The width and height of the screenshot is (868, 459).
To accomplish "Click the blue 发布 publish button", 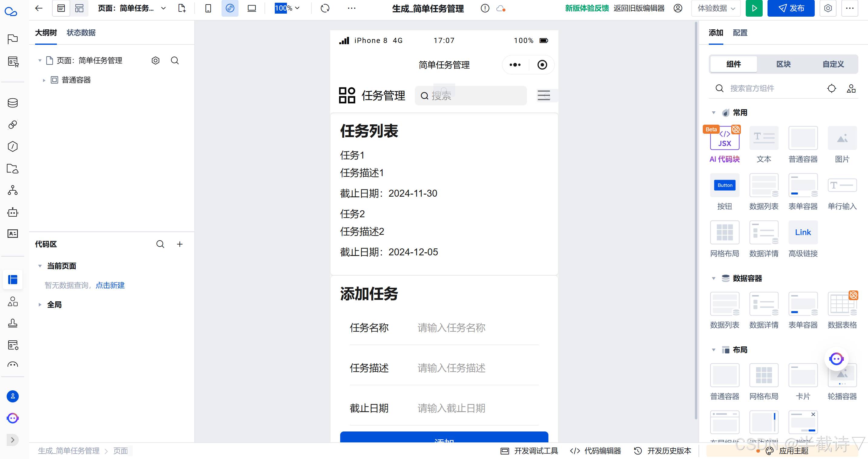I will (x=791, y=8).
